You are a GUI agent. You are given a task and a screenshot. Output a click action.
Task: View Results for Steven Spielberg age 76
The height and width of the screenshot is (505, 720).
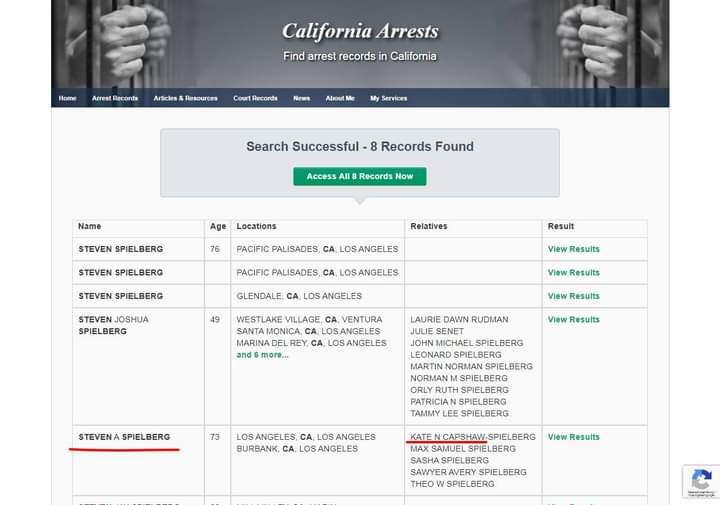[573, 249]
